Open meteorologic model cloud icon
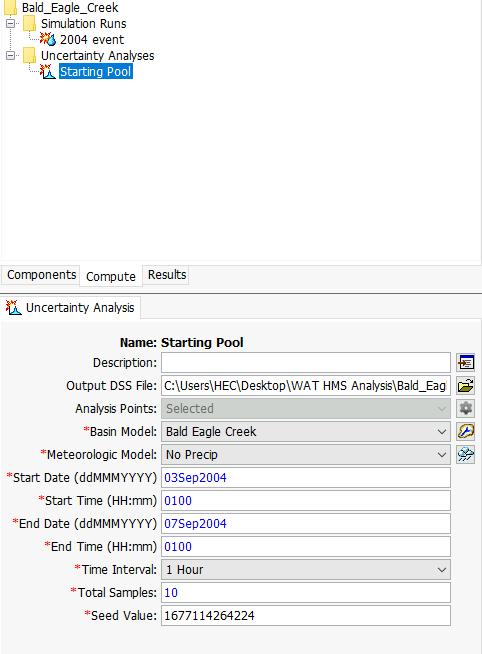This screenshot has height=654, width=482. coord(465,454)
